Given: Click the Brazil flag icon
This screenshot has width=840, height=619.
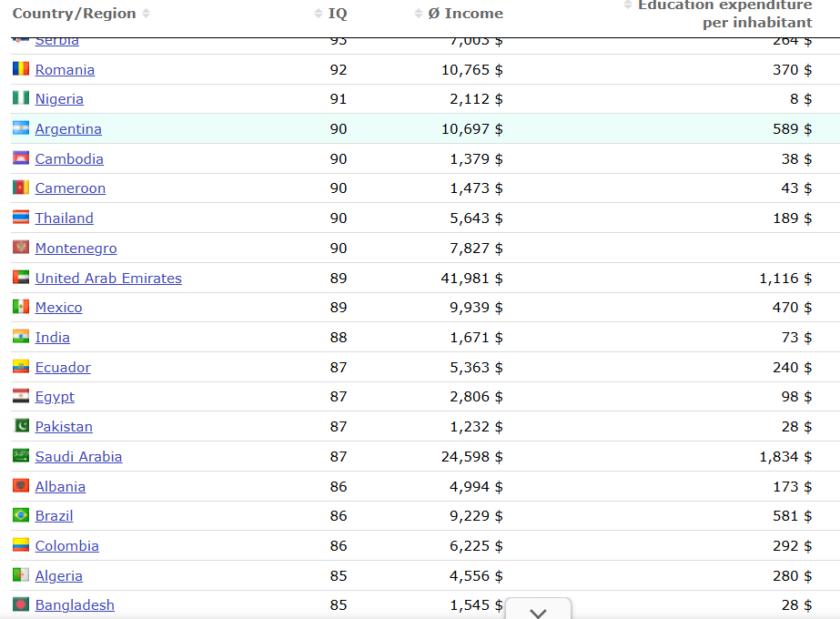Looking at the screenshot, I should 21,515.
